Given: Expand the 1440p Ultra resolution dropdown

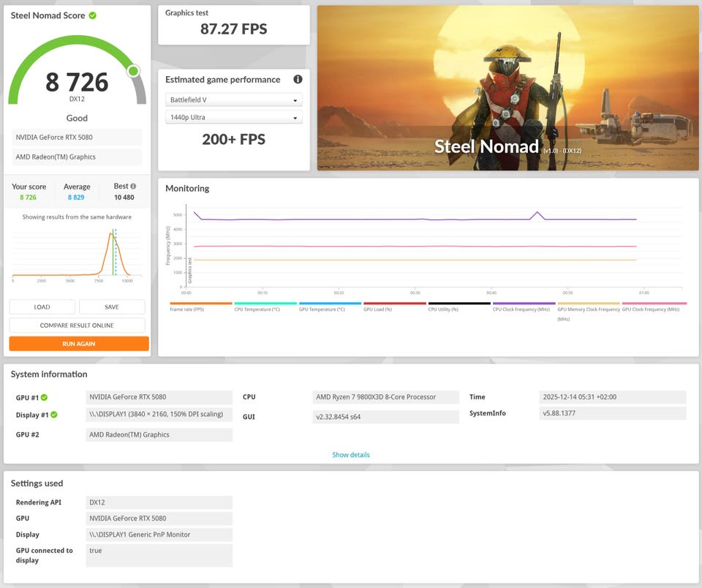Looking at the screenshot, I should pyautogui.click(x=234, y=118).
